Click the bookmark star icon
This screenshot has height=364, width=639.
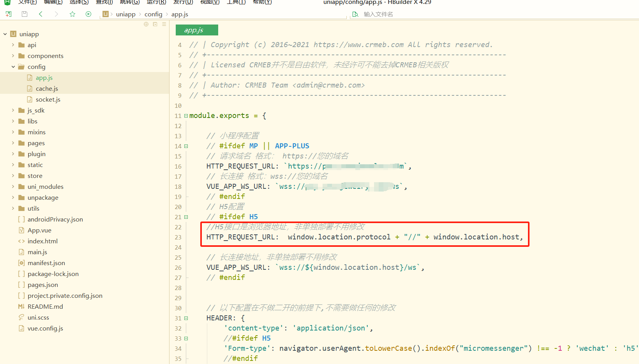tap(72, 14)
